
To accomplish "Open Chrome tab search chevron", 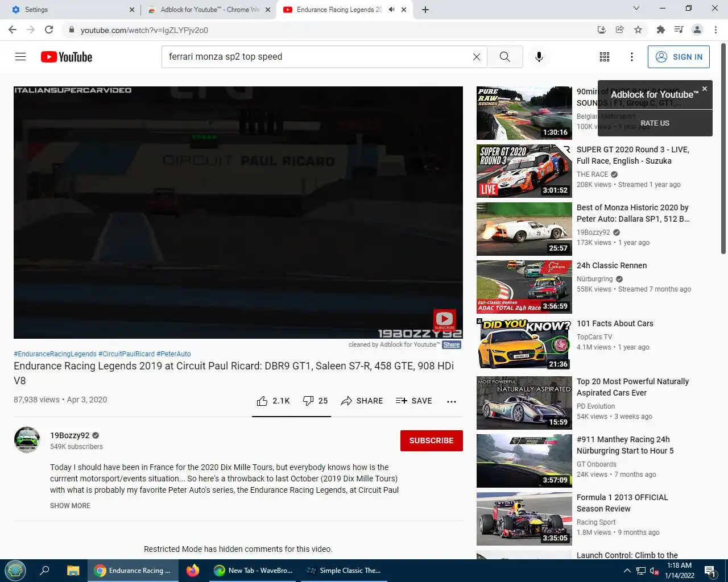I will [636, 9].
